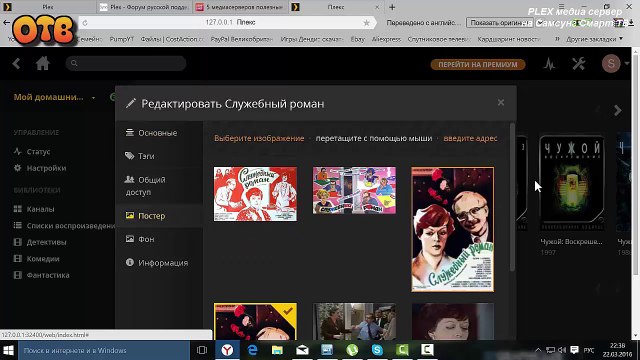Viewport: 640px width, 360px height.
Task: Expand Другие закладки folder
Action: [594, 39]
